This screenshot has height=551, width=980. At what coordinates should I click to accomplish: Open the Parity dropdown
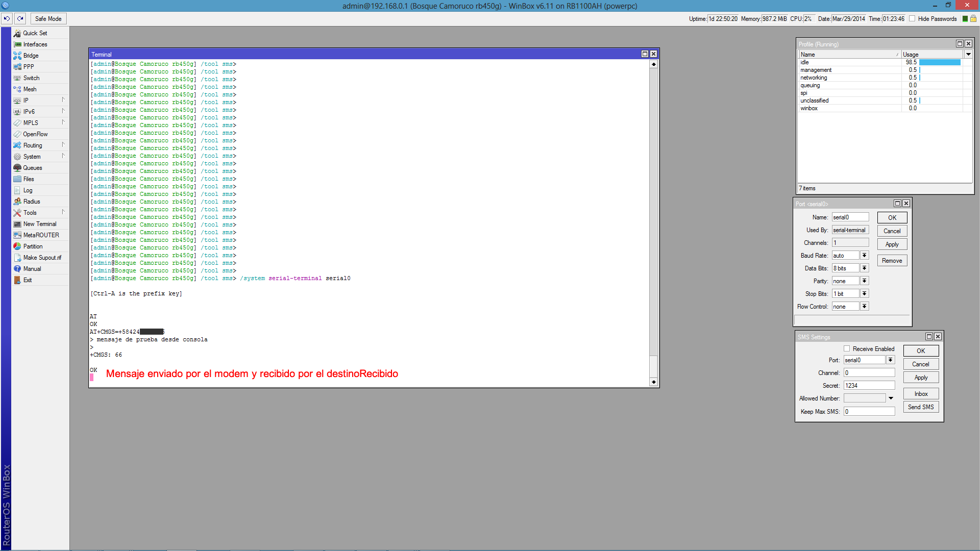pos(864,281)
